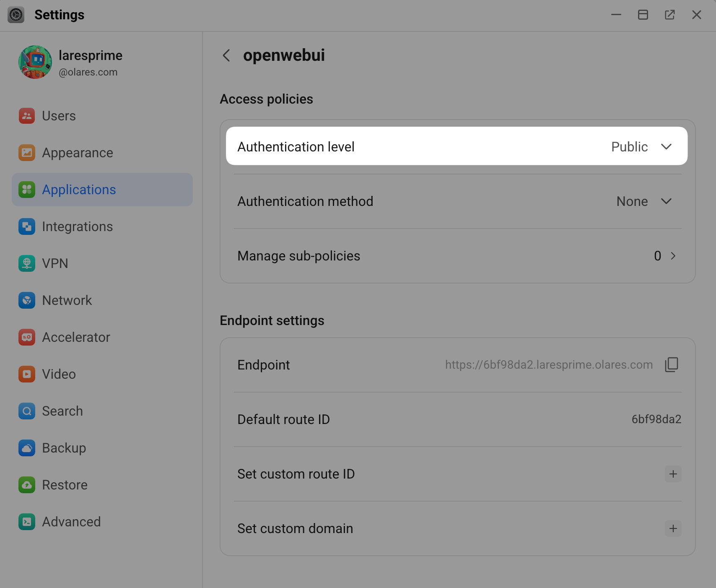Click the Restore sidebar icon
The image size is (716, 588).
[x=27, y=485]
